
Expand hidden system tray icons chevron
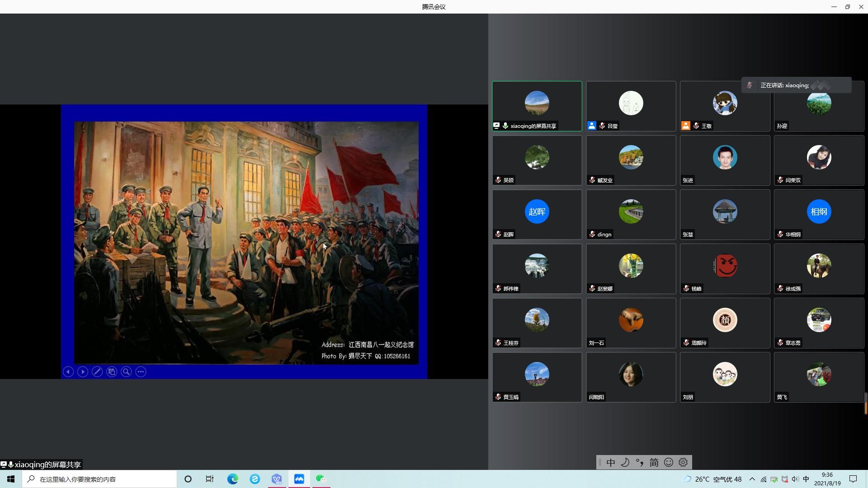point(752,479)
